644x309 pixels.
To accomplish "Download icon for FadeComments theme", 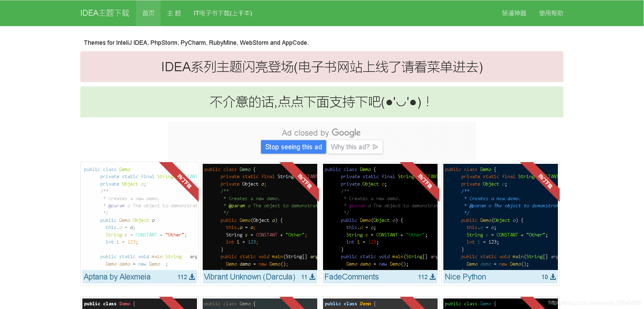I will (432, 277).
